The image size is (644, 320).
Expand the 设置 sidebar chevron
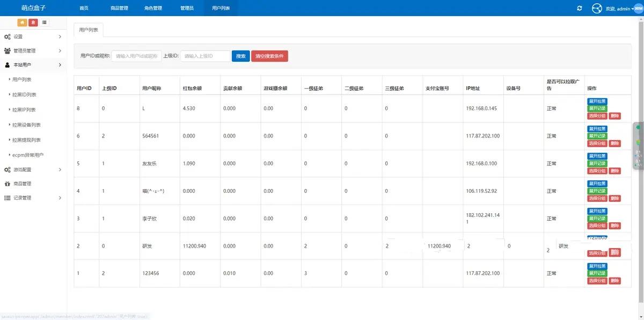(x=60, y=37)
